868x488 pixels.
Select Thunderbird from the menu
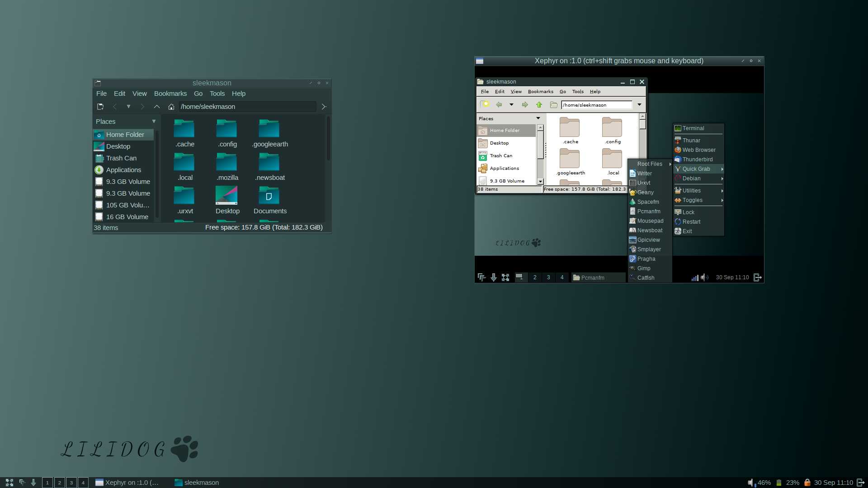tap(697, 160)
